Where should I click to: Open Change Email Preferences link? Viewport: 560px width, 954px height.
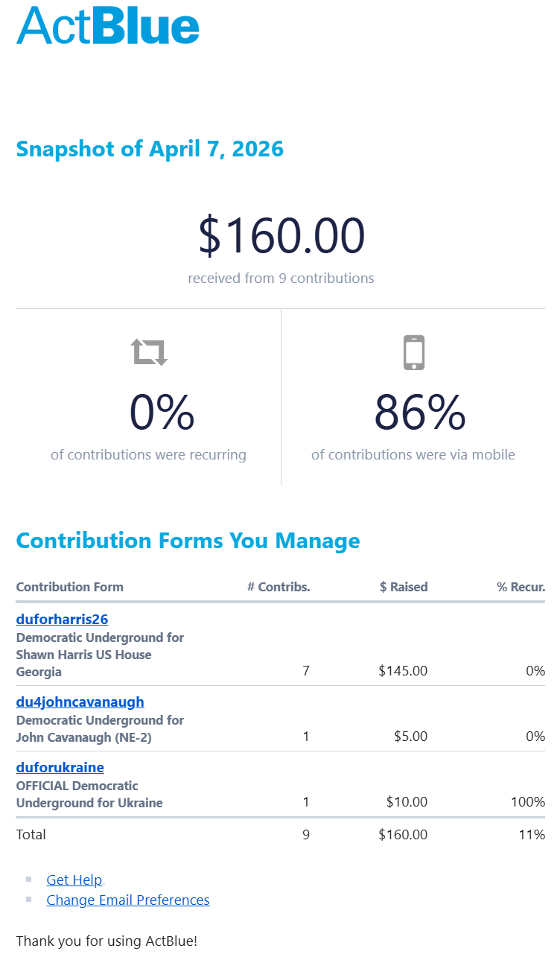coord(127,900)
